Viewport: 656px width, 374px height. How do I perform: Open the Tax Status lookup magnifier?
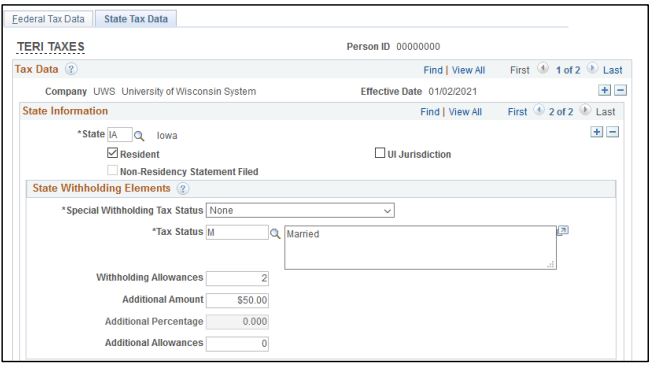[x=275, y=233]
